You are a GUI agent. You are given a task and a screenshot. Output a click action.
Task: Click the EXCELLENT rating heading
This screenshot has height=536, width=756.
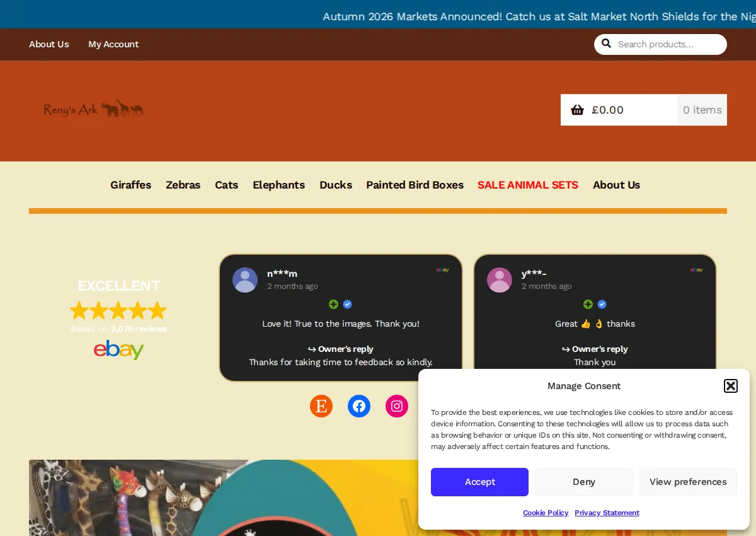(x=118, y=286)
